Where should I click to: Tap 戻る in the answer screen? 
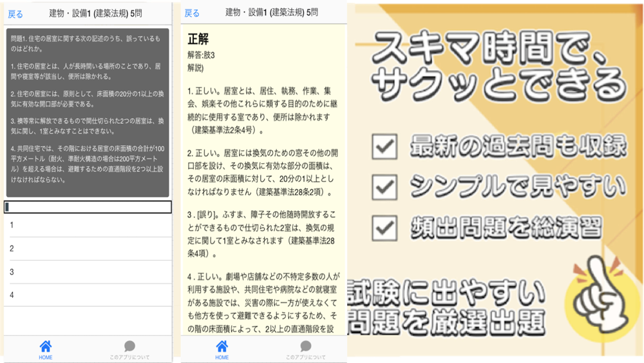pyautogui.click(x=191, y=13)
